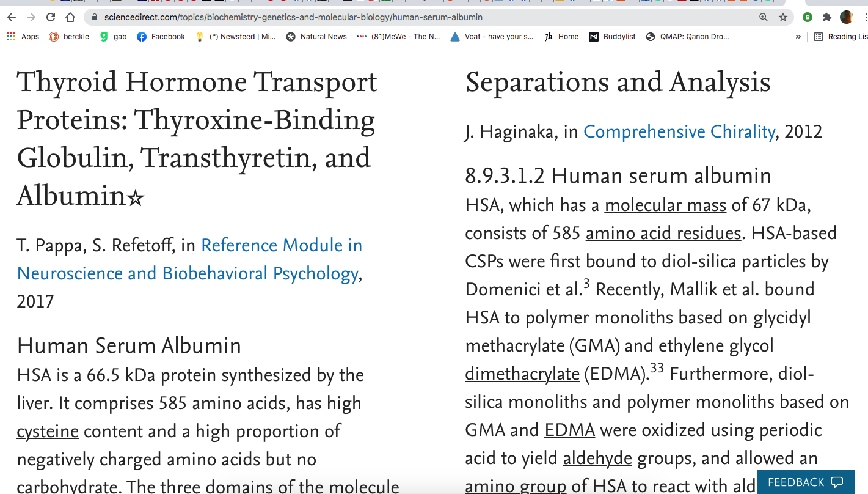The width and height of the screenshot is (868, 494).
Task: Open the Buddylist bookmark
Action: [613, 37]
